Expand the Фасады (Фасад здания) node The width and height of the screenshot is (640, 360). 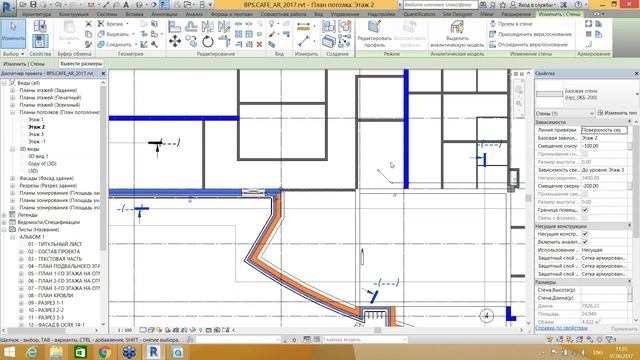13,178
